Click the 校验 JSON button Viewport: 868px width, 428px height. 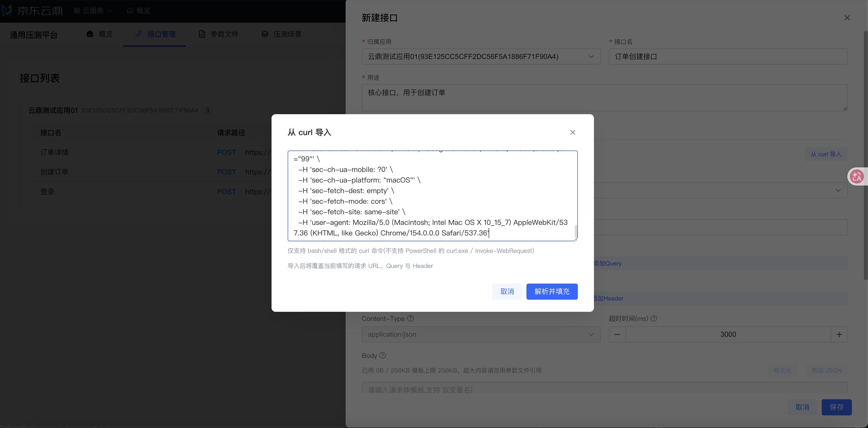[826, 370]
